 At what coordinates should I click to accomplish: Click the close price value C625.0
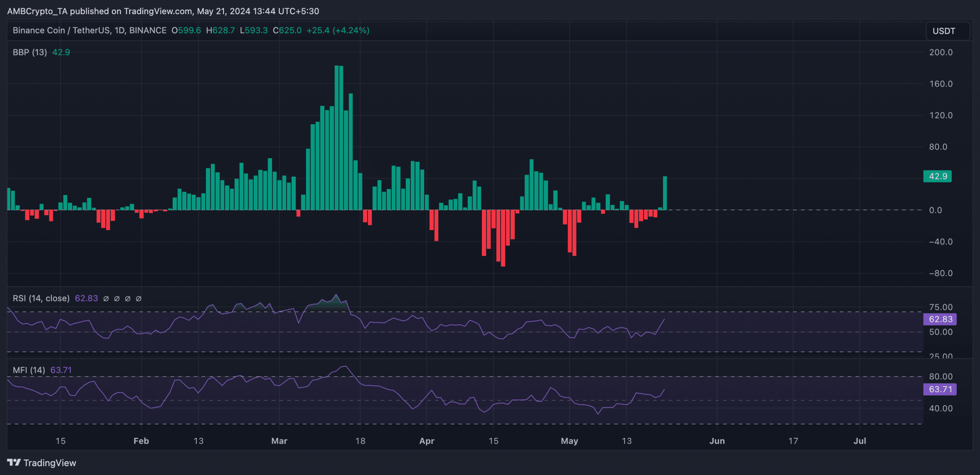click(287, 30)
